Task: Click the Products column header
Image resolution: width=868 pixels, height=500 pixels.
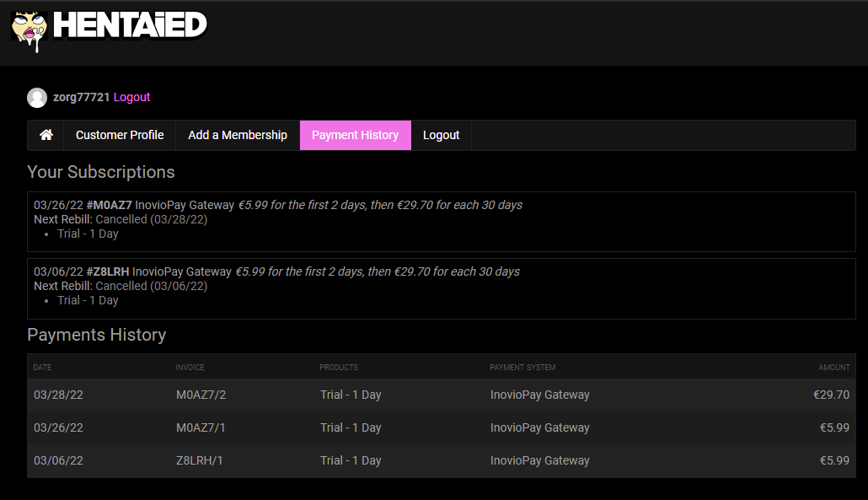Action: coord(339,368)
